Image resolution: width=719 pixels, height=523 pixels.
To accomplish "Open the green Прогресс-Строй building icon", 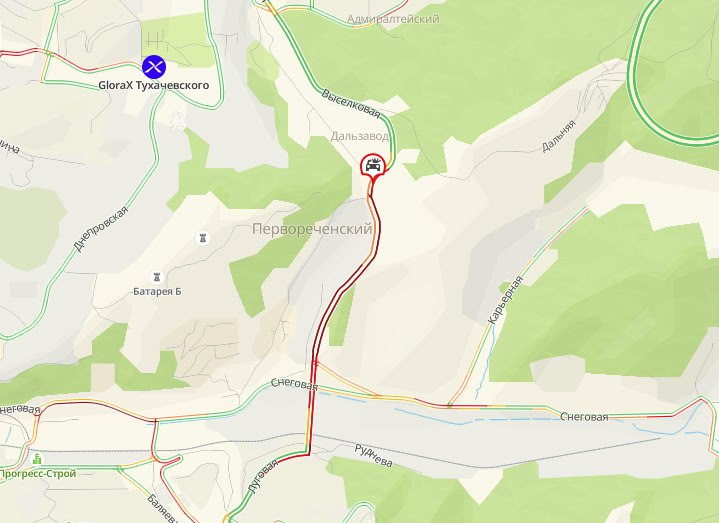I will tap(37, 458).
